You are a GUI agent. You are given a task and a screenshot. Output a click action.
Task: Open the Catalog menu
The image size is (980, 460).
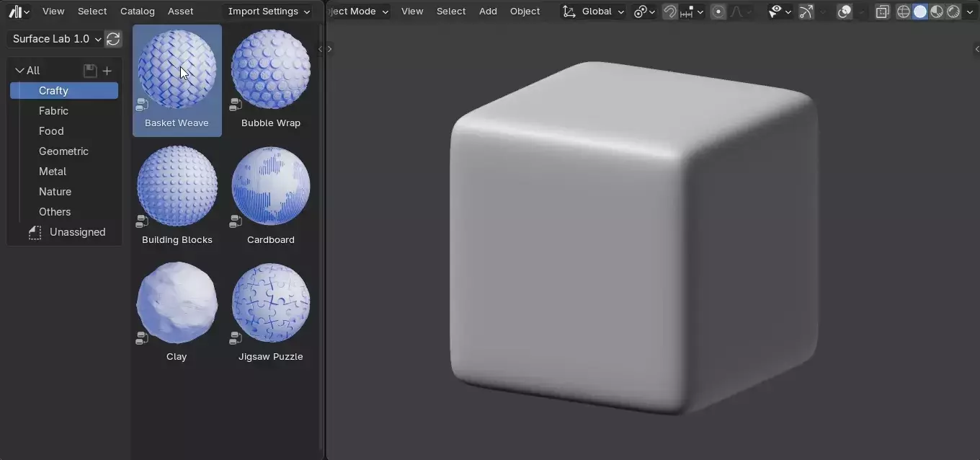pos(137,12)
